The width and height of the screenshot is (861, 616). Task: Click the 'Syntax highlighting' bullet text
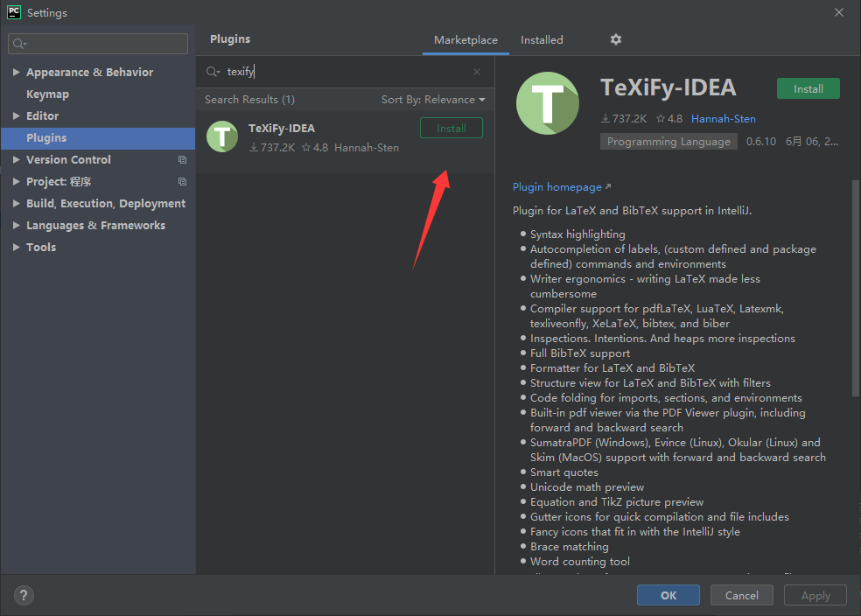point(577,234)
